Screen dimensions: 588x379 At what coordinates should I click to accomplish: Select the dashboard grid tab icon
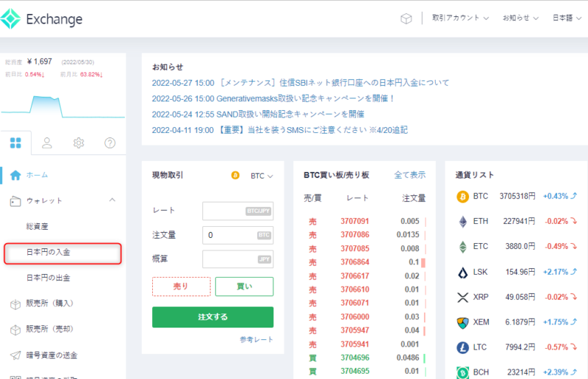[x=15, y=142]
